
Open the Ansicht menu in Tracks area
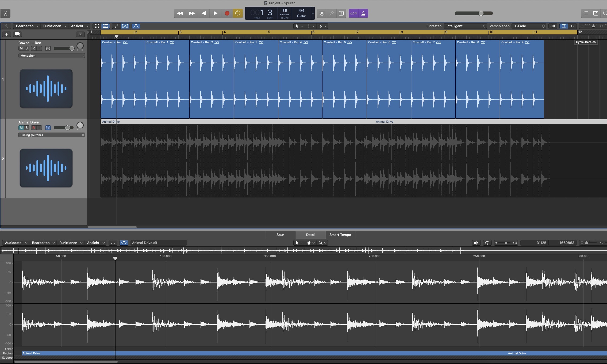pos(80,26)
